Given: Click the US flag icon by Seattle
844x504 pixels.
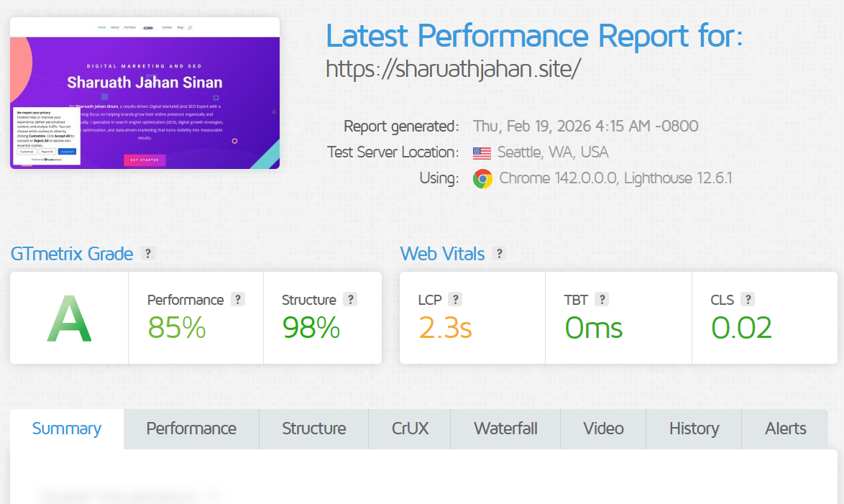Looking at the screenshot, I should pos(482,152).
